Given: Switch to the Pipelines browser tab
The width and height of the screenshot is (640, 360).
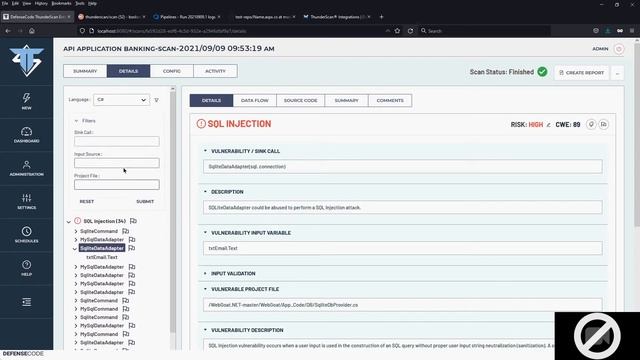Looking at the screenshot, I should point(187,17).
